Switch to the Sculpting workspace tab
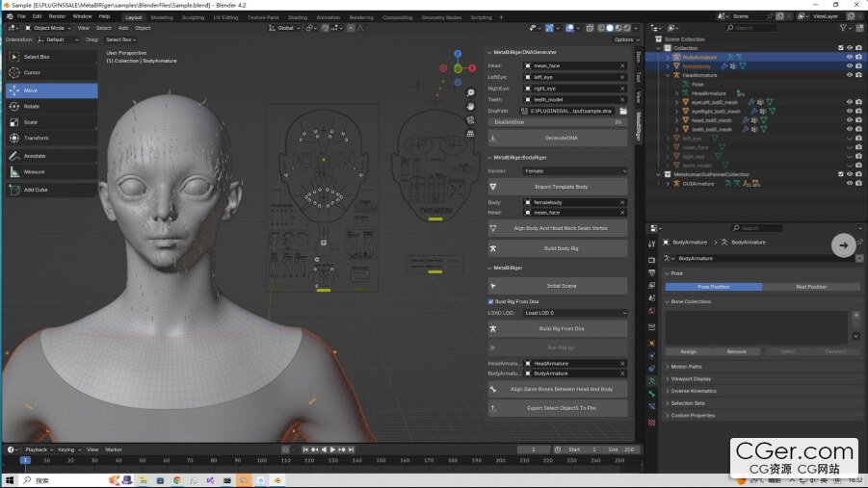Viewport: 868px width, 488px height. [193, 17]
